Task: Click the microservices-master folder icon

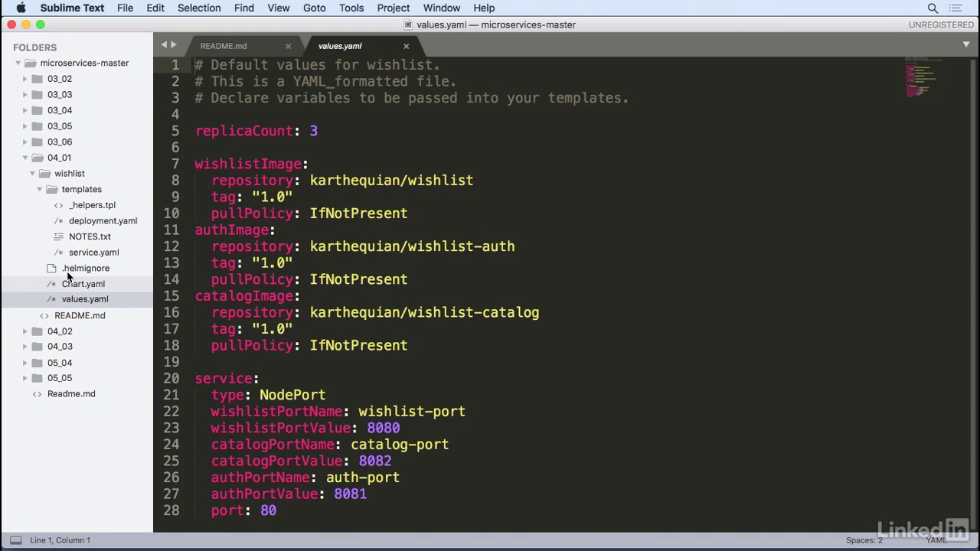Action: coord(30,63)
